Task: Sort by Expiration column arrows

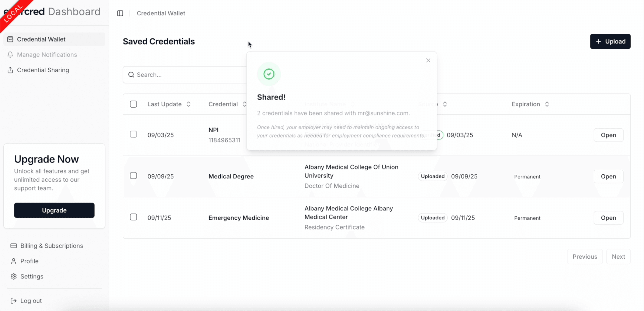Action: [547, 104]
